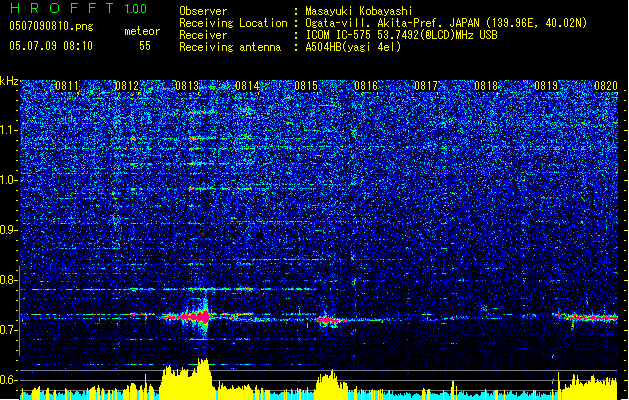Click the 1.0 frequency axis label
The width and height of the screenshot is (629, 400).
point(9,180)
